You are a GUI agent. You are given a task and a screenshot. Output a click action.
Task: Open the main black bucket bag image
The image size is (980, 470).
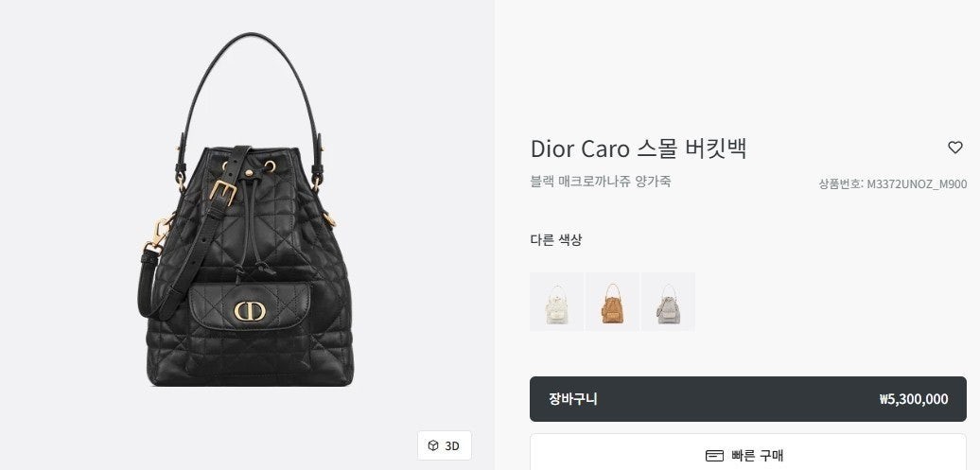pyautogui.click(x=246, y=209)
